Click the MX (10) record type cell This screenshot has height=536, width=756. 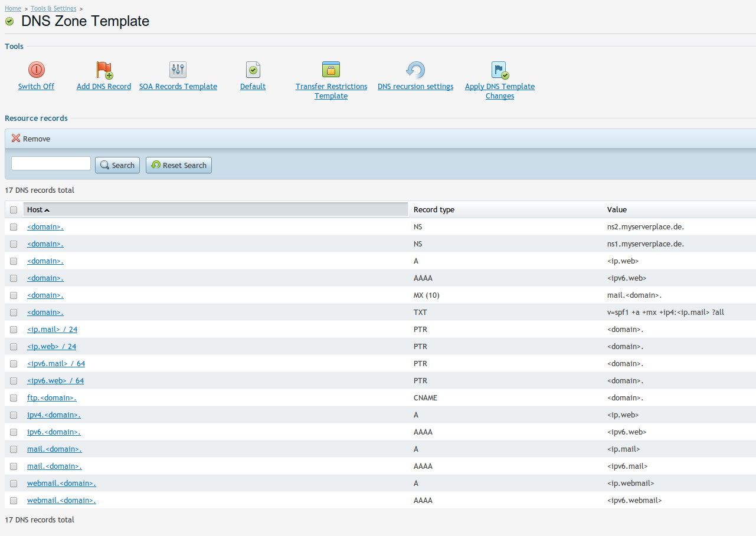pos(427,295)
